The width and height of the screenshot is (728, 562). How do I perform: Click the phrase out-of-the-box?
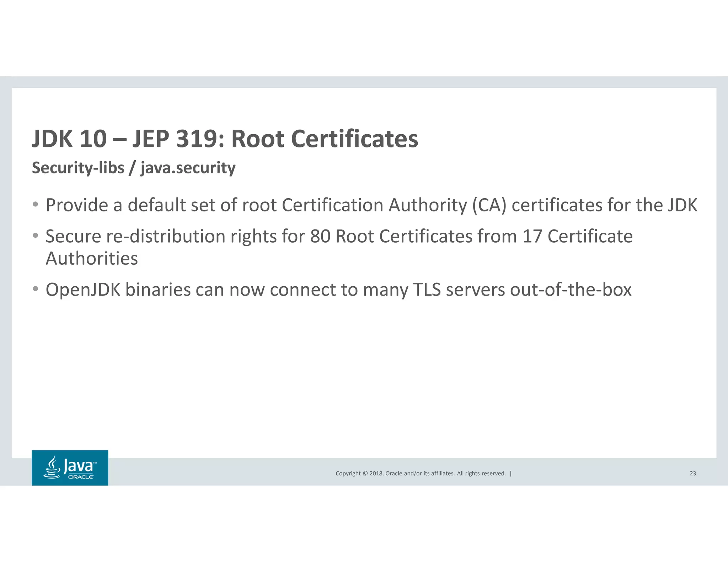tap(571, 290)
